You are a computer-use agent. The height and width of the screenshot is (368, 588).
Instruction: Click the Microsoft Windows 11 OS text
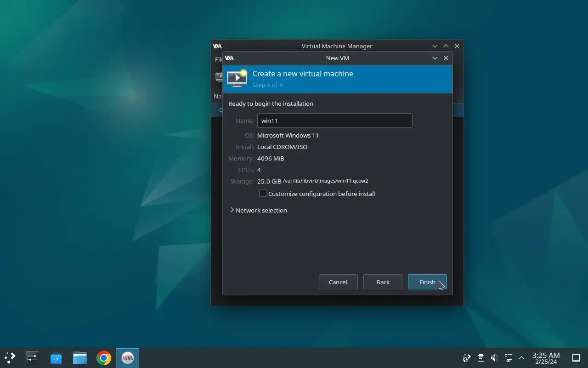tap(288, 135)
